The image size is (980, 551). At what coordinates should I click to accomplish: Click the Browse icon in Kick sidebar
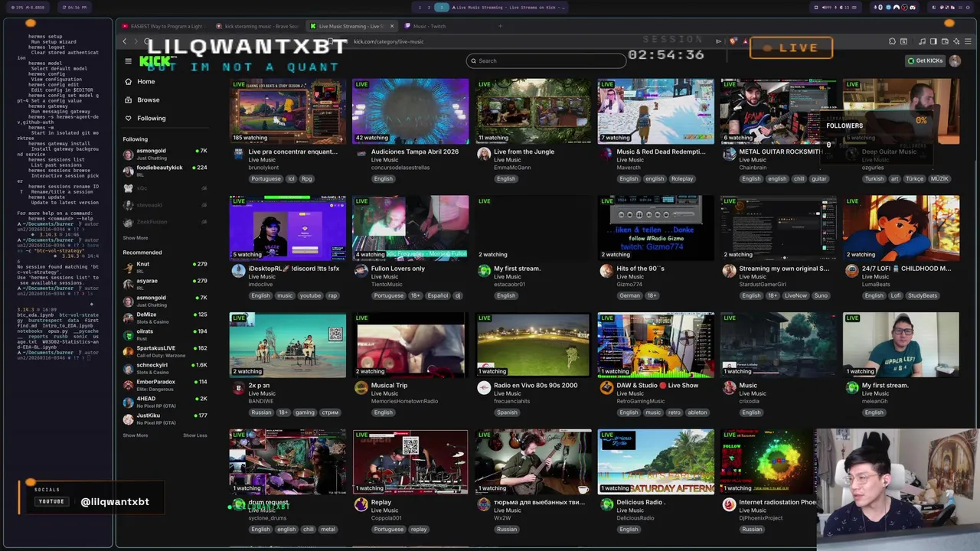click(x=128, y=99)
